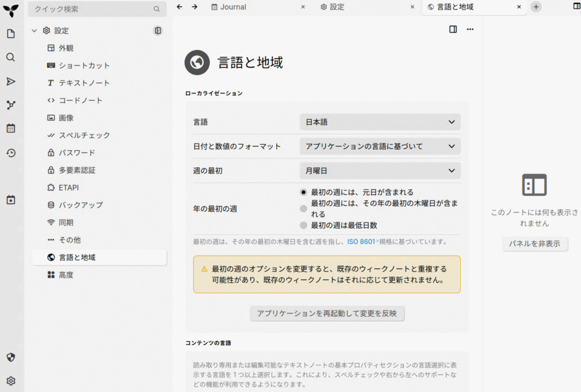Open the 週の最初 dropdown showing 月曜日

[x=380, y=171]
